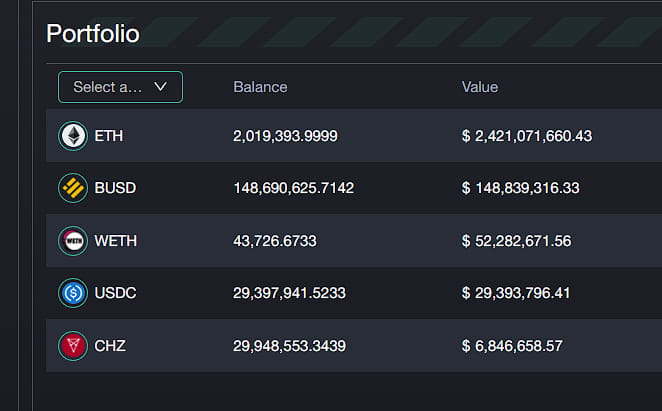Sort by the Balance column header
The width and height of the screenshot is (662, 411).
tap(260, 87)
